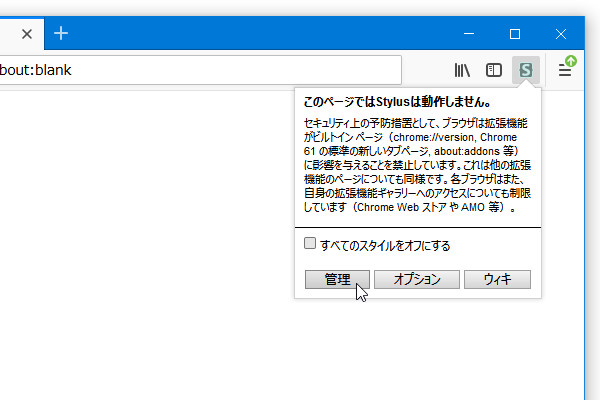Close the browser window
This screenshot has height=400, width=600.
561,34
